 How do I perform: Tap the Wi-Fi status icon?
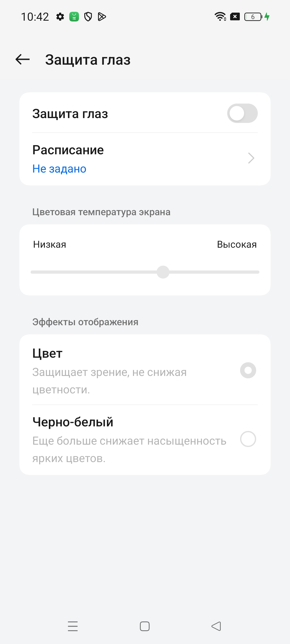pyautogui.click(x=220, y=17)
